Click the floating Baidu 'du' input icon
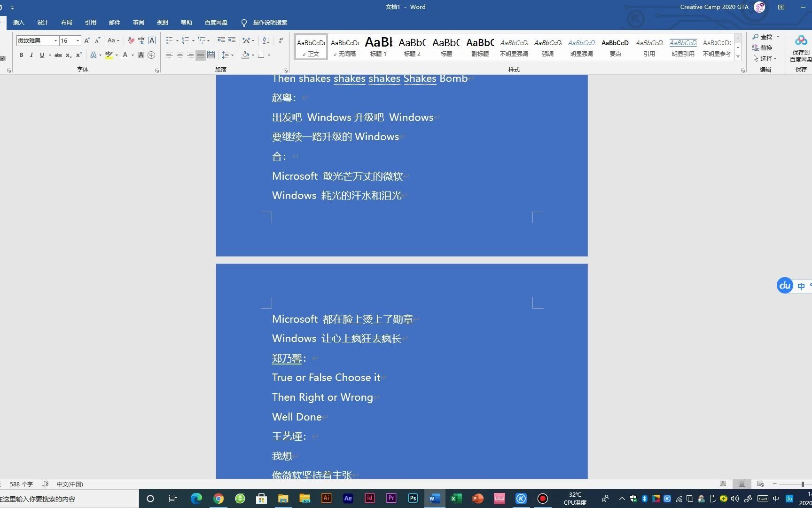Image resolution: width=812 pixels, height=508 pixels. tap(785, 286)
